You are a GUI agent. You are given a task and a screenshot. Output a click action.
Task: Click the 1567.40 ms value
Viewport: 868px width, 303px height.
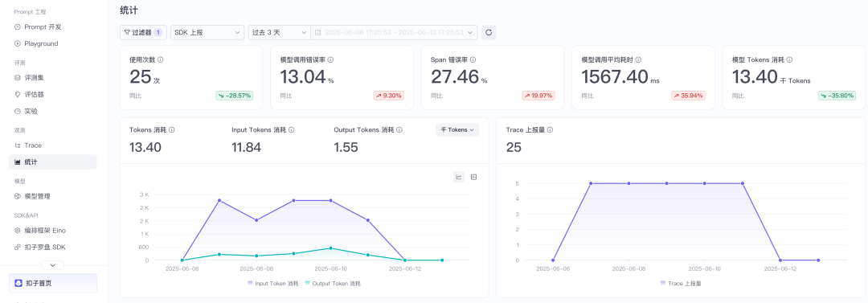point(620,77)
